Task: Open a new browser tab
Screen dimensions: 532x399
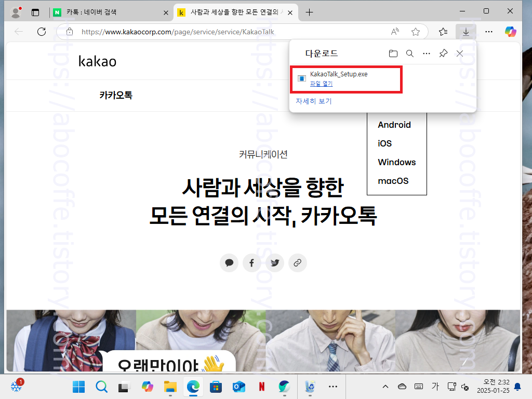Action: tap(309, 12)
